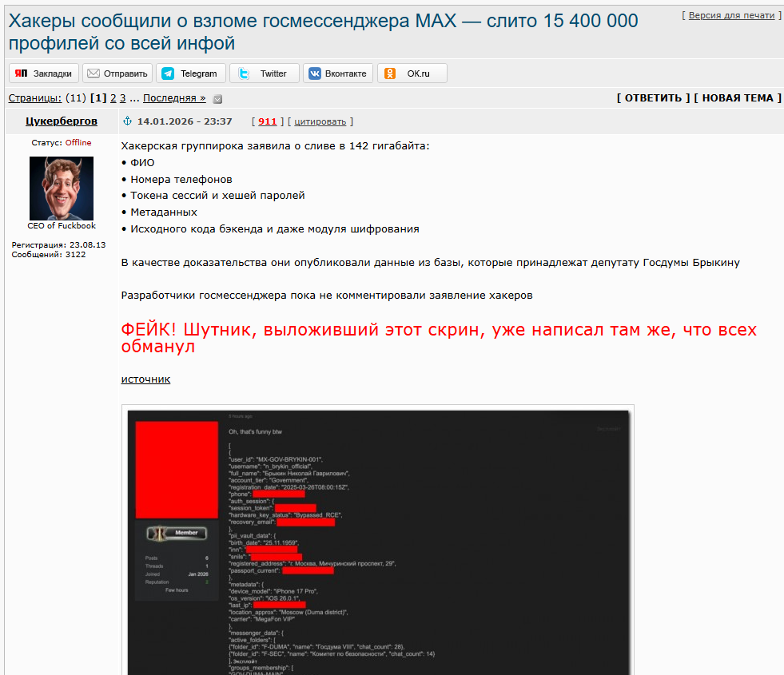Share the thread via Telegram button

point(191,73)
